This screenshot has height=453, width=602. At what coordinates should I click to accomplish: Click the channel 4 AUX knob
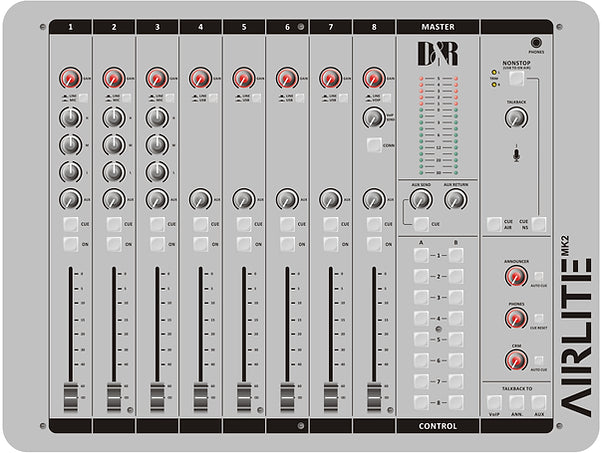click(x=200, y=199)
